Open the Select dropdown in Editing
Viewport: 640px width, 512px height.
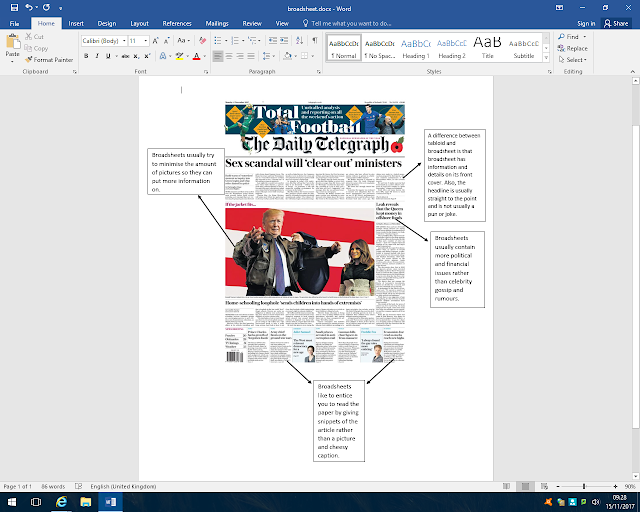click(573, 60)
